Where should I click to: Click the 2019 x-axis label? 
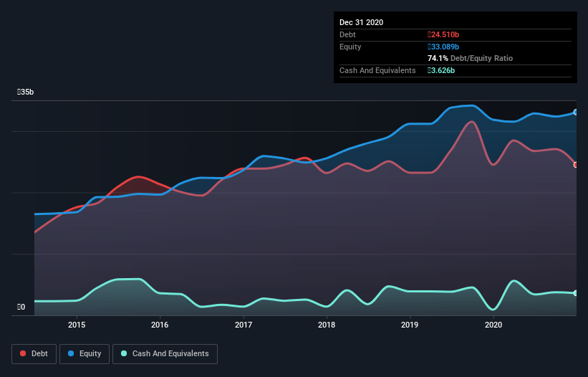pos(410,325)
